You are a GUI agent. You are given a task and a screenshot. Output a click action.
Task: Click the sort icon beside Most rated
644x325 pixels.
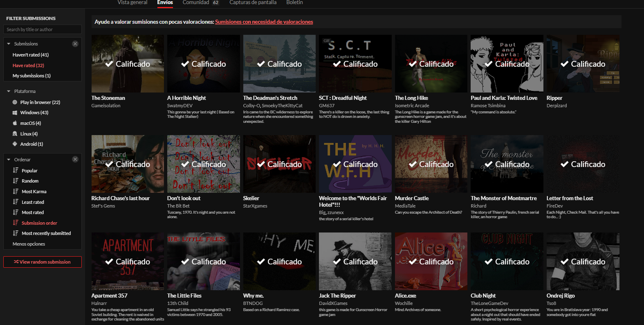click(16, 212)
